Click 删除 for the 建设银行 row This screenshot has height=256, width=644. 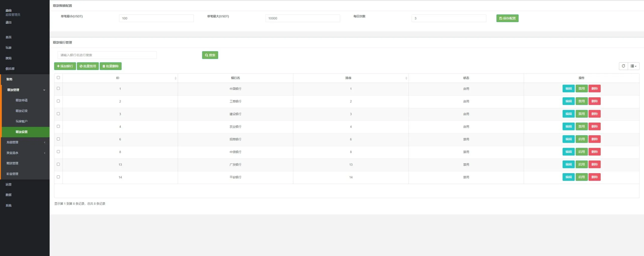click(594, 114)
